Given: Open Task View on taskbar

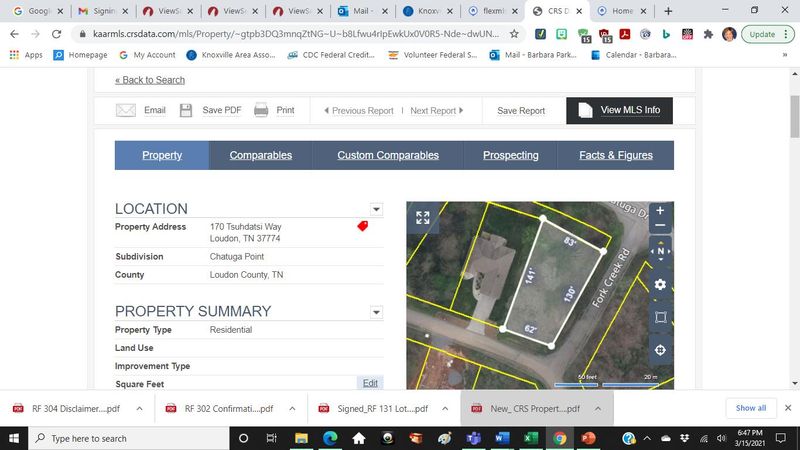Looking at the screenshot, I should tap(271, 438).
